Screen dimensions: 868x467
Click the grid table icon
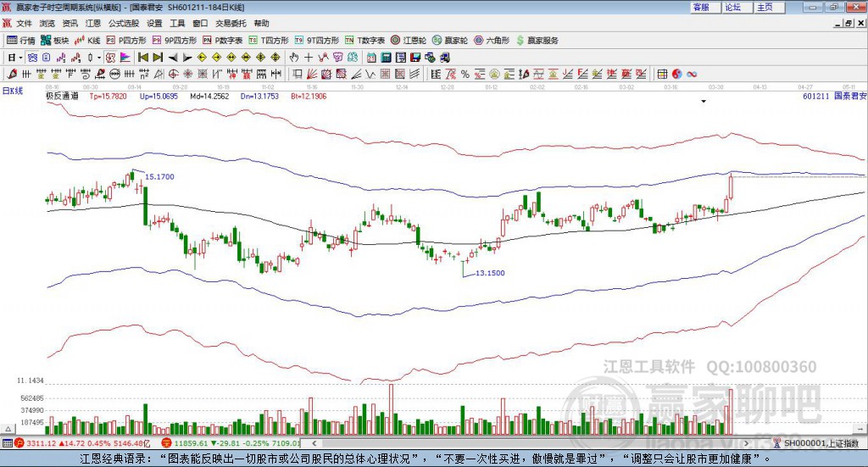pos(662,74)
